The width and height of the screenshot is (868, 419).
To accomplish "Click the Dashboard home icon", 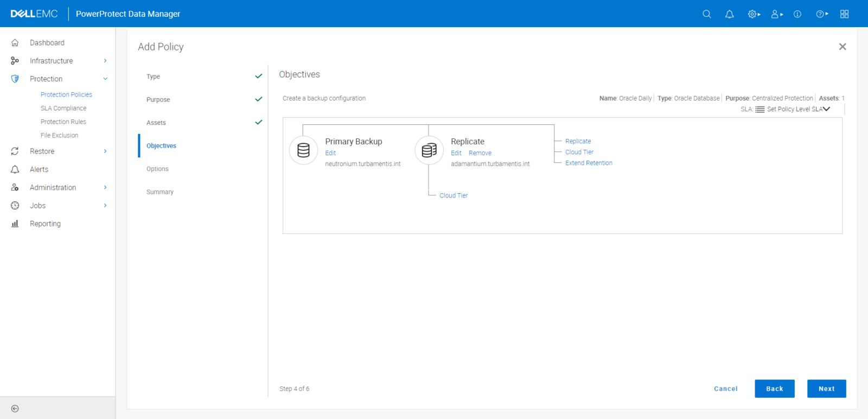I will tap(15, 42).
